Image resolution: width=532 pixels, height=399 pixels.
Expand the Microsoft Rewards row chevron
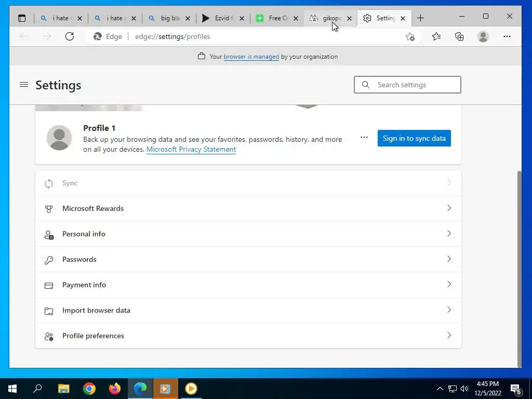[x=449, y=208]
